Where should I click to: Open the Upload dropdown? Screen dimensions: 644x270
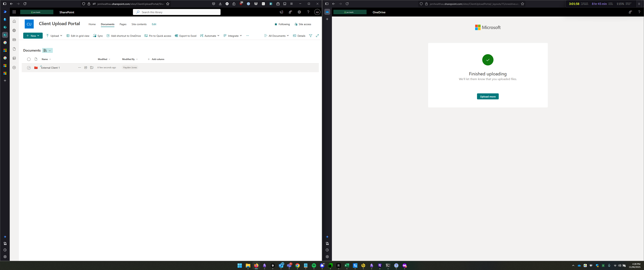click(x=54, y=36)
